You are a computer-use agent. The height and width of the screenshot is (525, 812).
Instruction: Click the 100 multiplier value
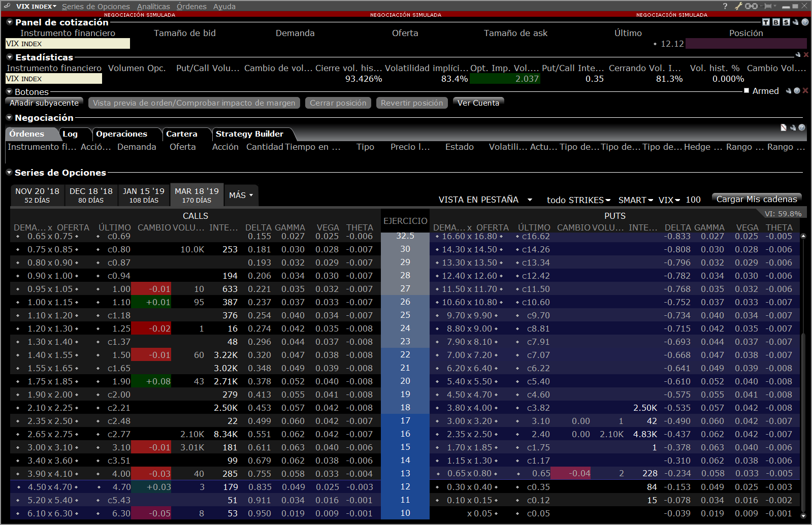pyautogui.click(x=693, y=200)
